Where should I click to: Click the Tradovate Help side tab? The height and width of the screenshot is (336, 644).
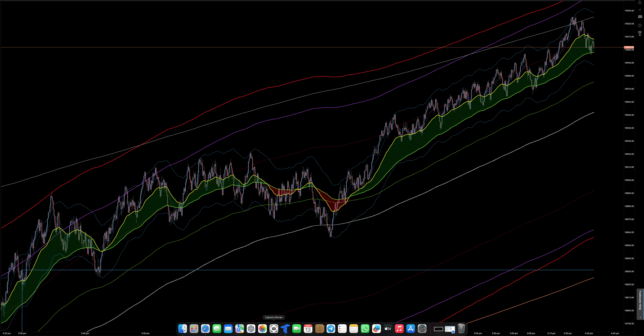coord(640,300)
